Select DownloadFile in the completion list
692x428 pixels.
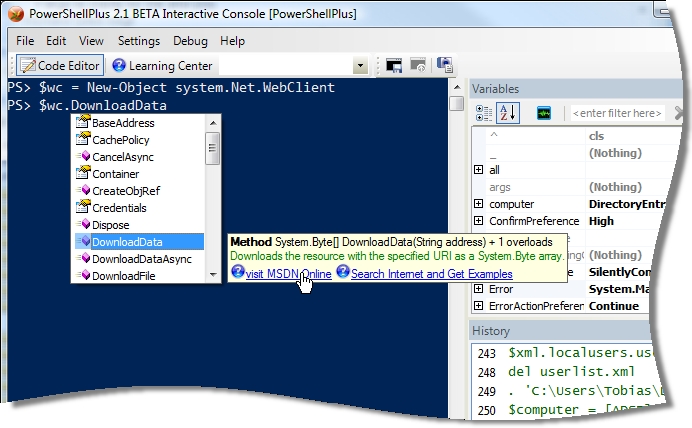(124, 276)
